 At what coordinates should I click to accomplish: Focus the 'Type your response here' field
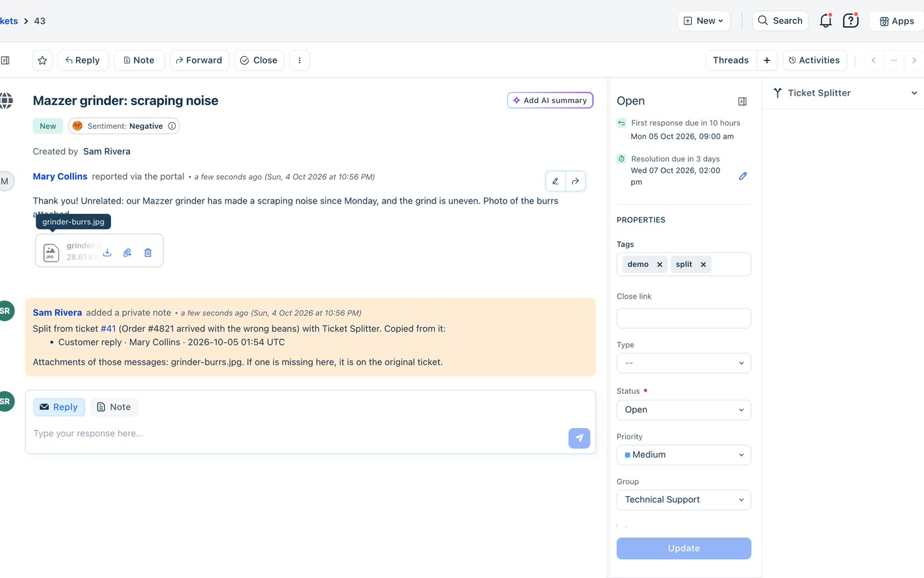click(297, 434)
